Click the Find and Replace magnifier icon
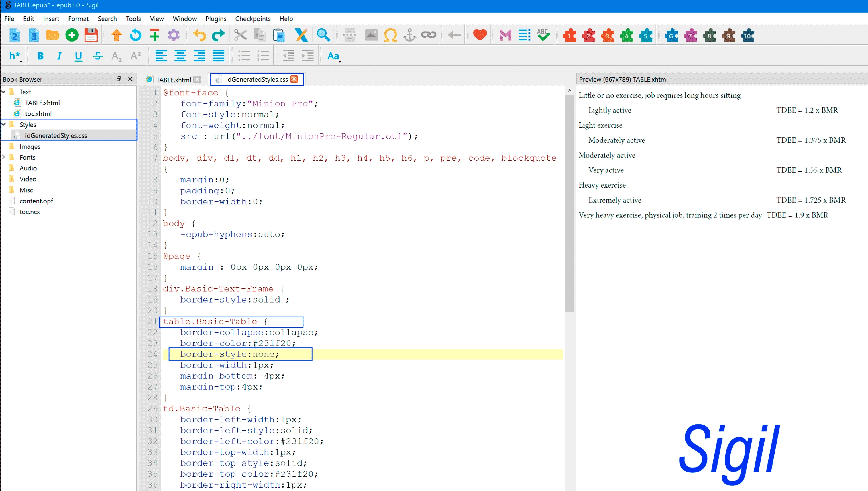Screen dimensions: 868x491 (x=323, y=35)
